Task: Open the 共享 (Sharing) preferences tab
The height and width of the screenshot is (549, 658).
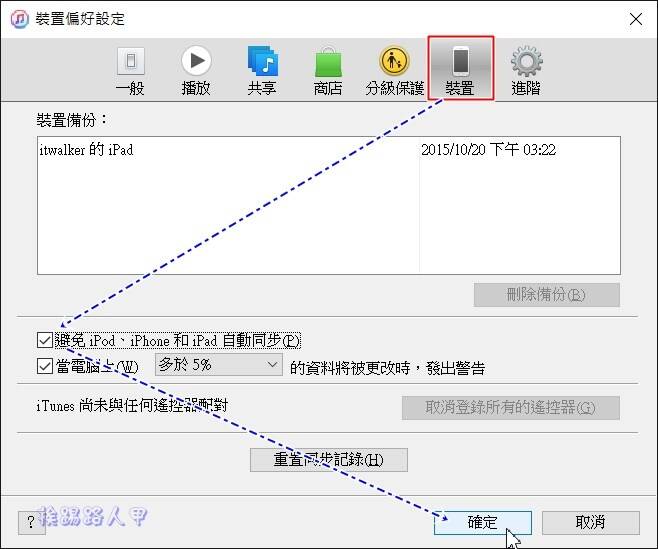Action: coord(262,71)
